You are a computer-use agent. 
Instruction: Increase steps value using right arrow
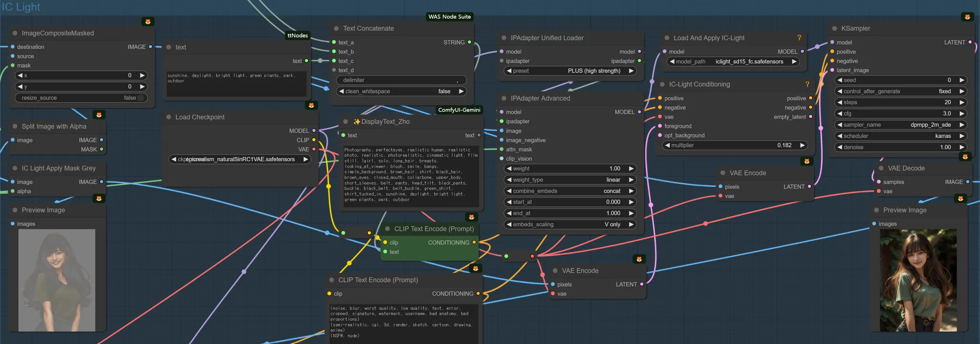coord(962,102)
